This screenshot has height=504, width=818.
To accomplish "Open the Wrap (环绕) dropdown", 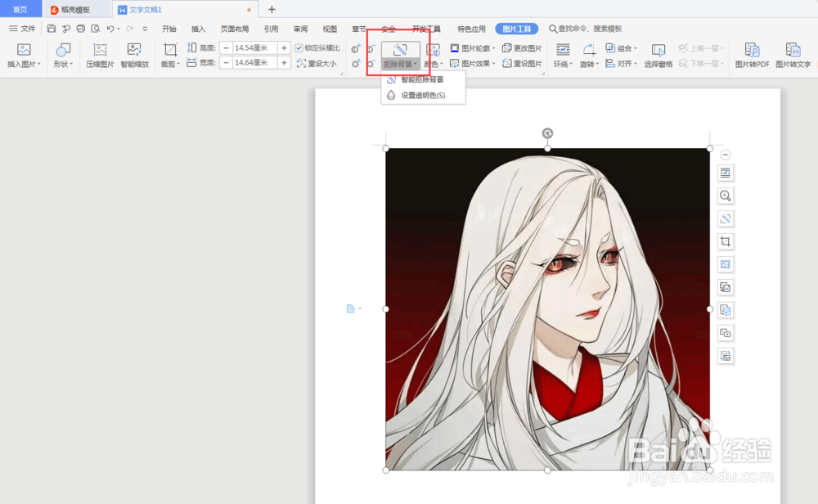I will click(563, 56).
